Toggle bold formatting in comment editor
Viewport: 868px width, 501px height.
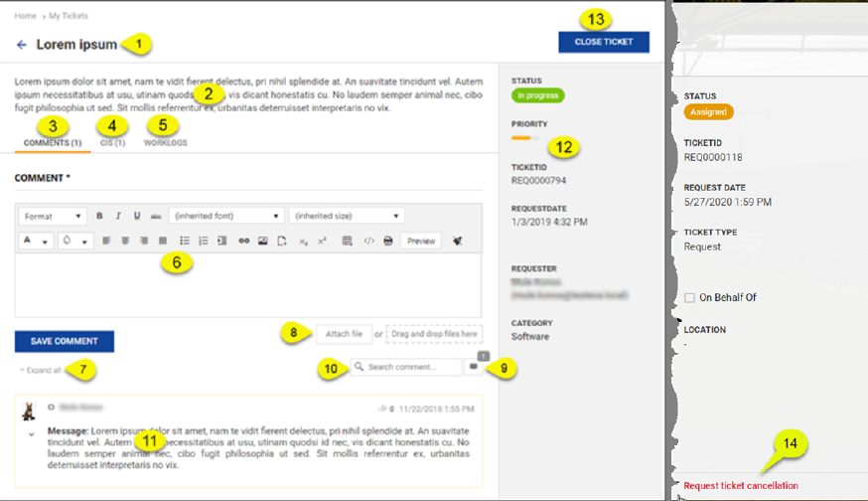[x=99, y=216]
